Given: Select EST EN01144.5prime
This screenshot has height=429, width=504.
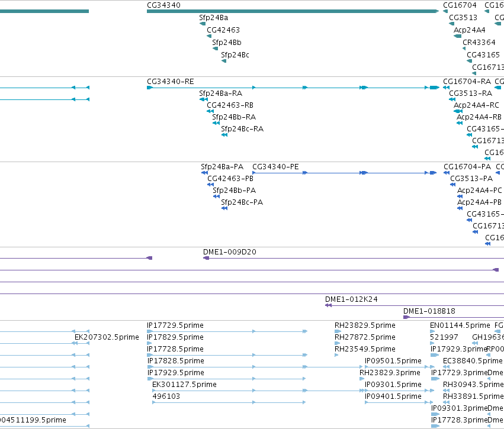Looking at the screenshot, I should 432,331.
